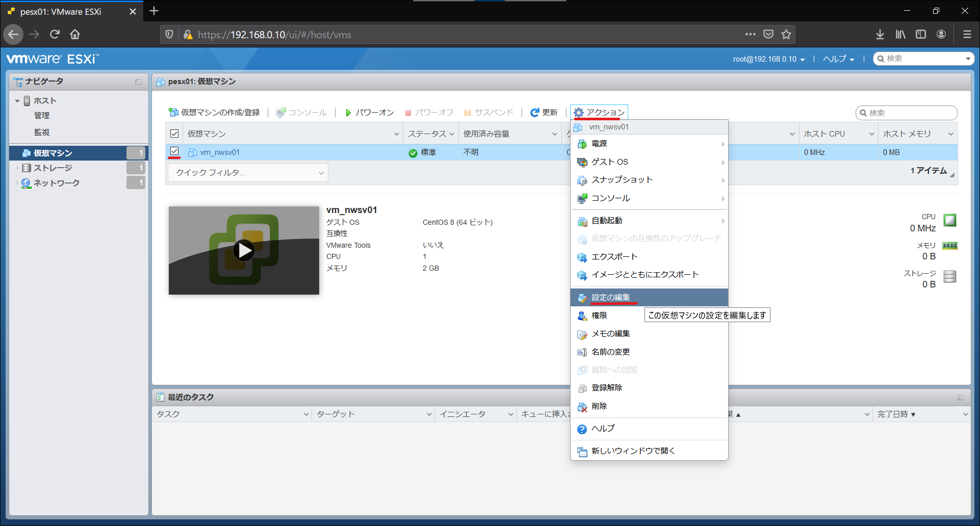Image resolution: width=980 pixels, height=526 pixels.
Task: Click the アクション toolbar button
Action: coord(599,113)
